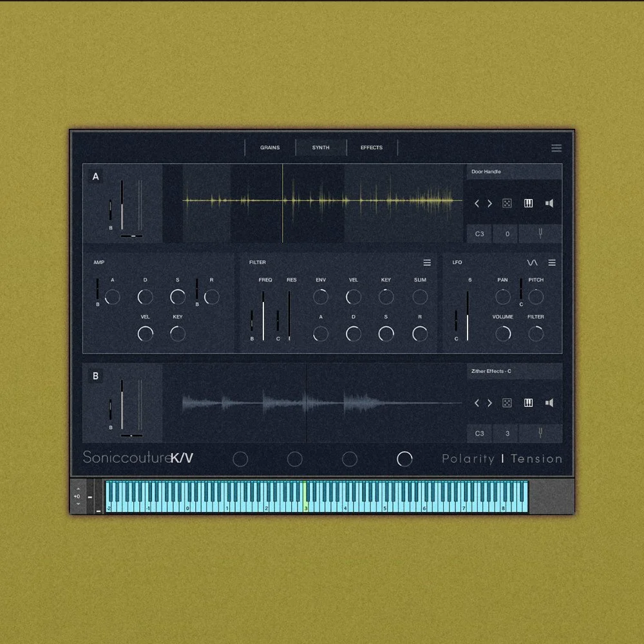Click the layer B volume vertical slider
644x644 pixels.
coord(122,404)
